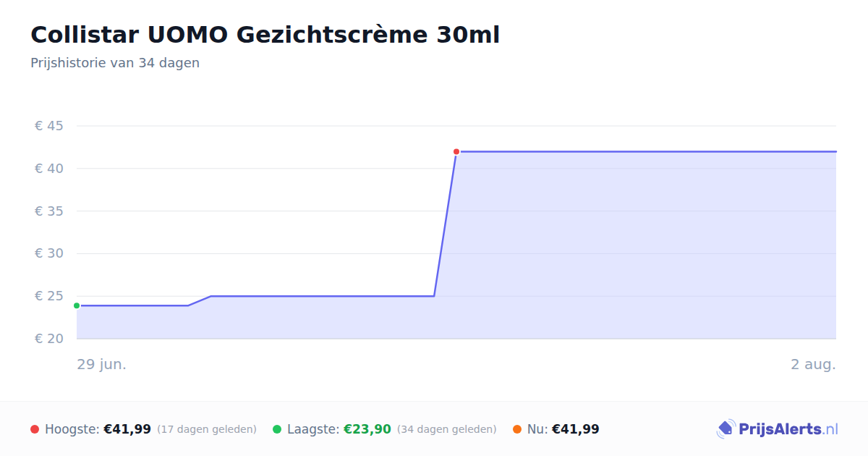
Task: Select the 2 aug. end date label
Action: 813,364
